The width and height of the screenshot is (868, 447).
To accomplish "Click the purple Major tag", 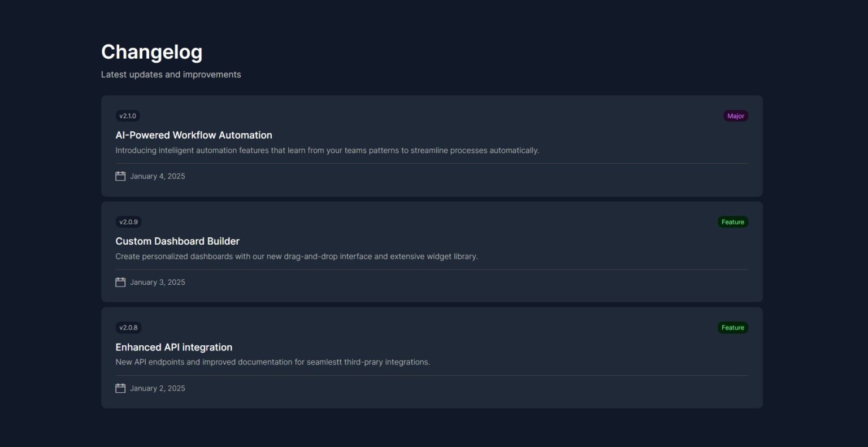I will (x=736, y=116).
